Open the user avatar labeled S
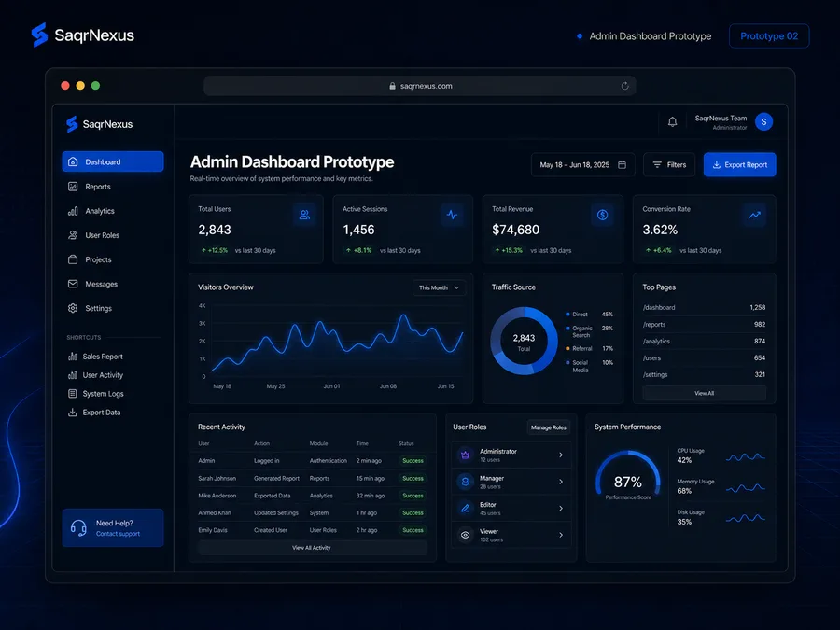The image size is (840, 630). [x=763, y=122]
